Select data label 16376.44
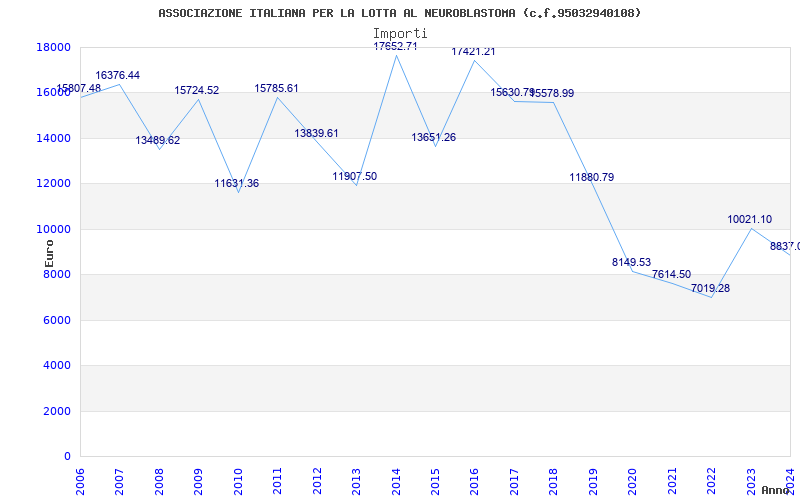 click(x=117, y=76)
